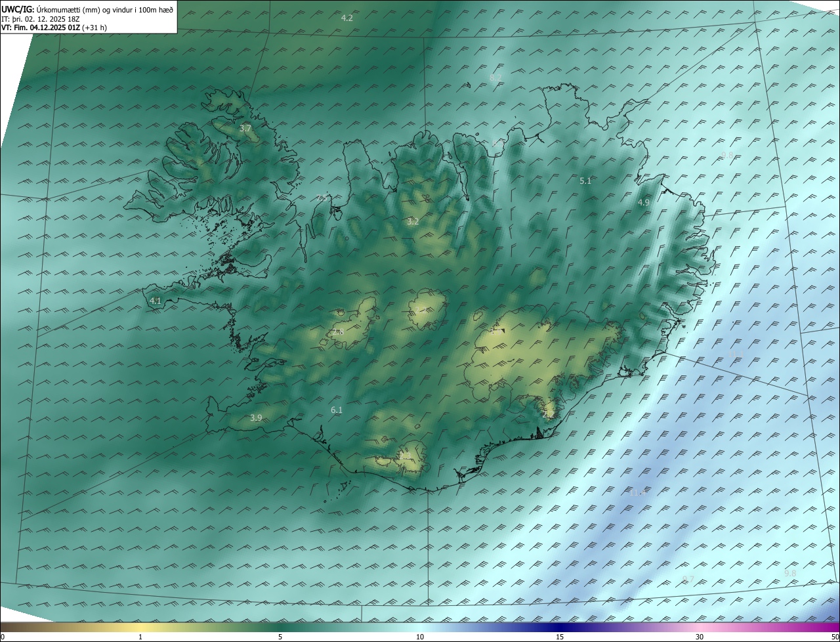Click the 15 tick on the colour scale
Viewport: 840px width, 642px height.
(x=560, y=637)
